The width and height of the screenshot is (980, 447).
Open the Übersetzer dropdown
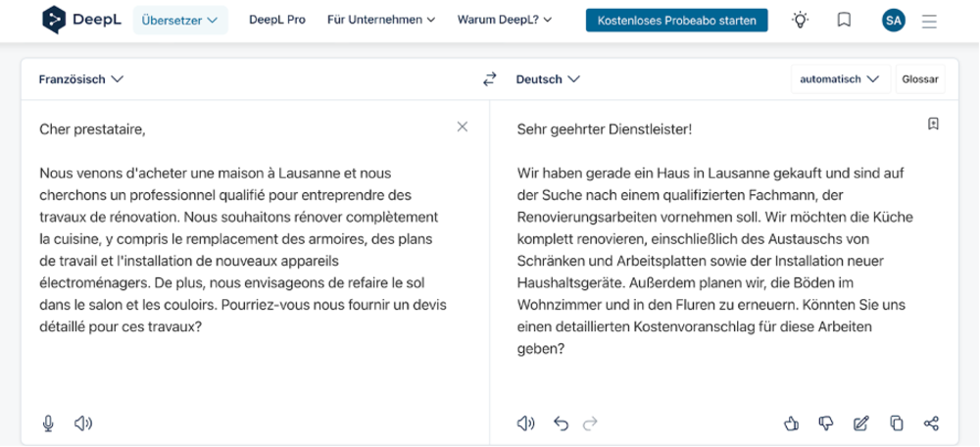tap(180, 20)
